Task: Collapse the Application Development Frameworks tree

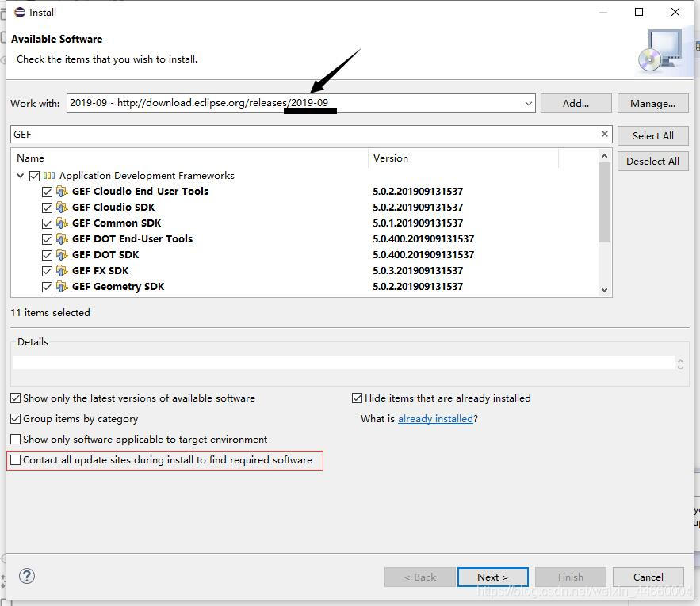Action: click(20, 175)
